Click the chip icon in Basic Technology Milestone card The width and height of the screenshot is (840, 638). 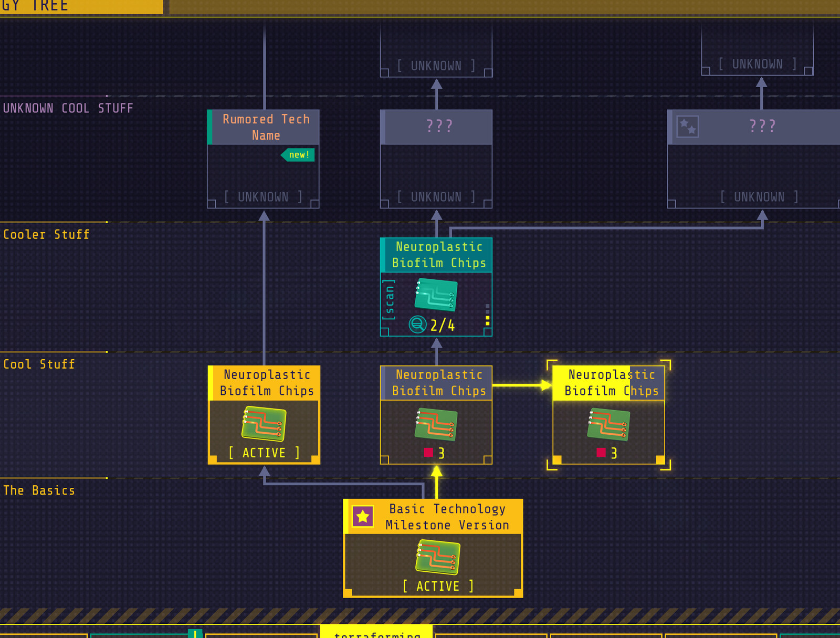(438, 557)
